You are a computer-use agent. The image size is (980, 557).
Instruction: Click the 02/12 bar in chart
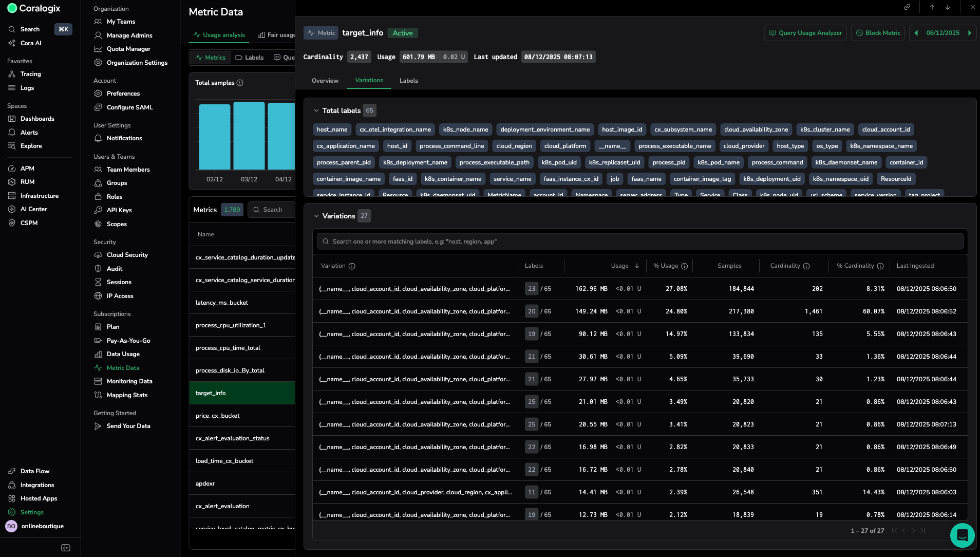[215, 137]
